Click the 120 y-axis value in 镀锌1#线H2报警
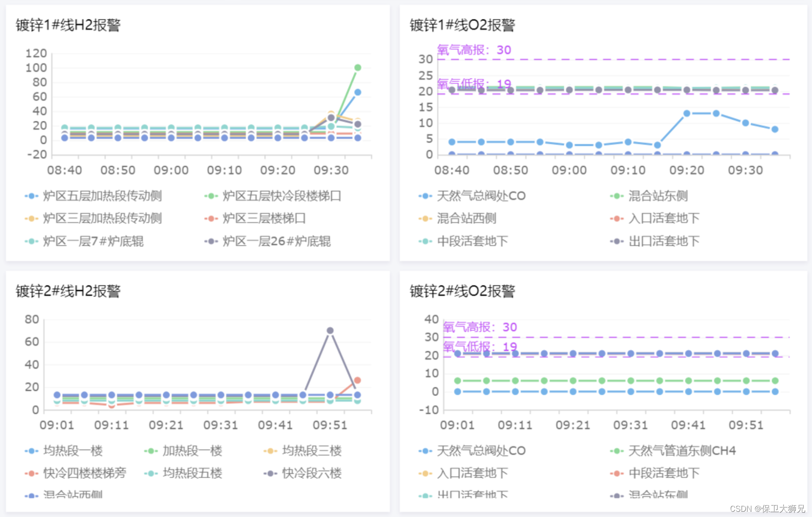The height and width of the screenshot is (517, 812). pos(36,53)
